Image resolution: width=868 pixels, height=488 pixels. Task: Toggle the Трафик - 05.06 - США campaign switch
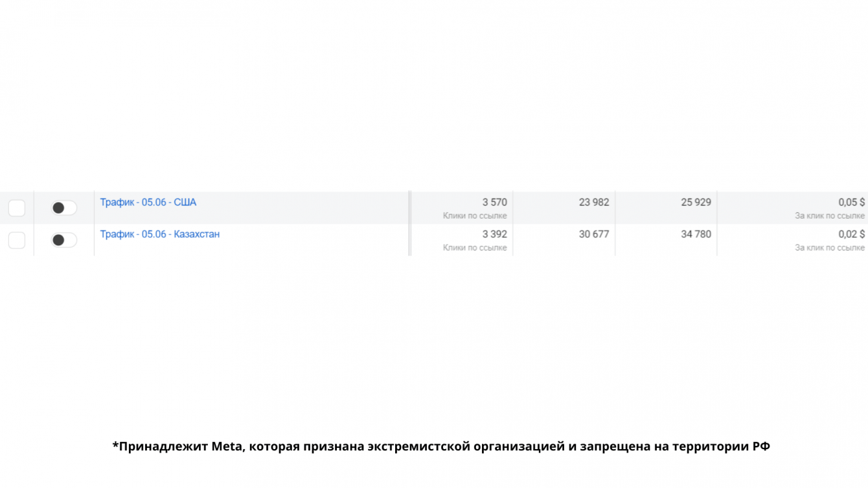point(64,208)
